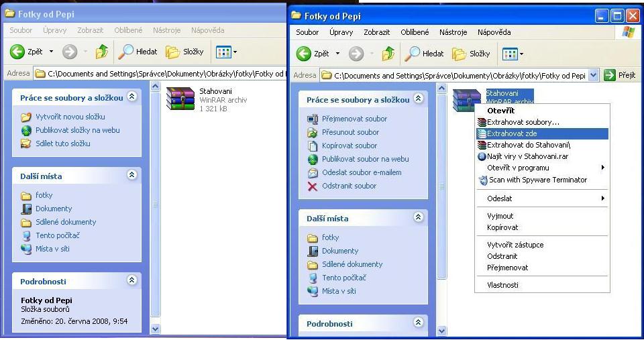Viewport: 644px width, 340px height.
Task: Collapse Další místa panel in the right window
Action: (x=419, y=217)
